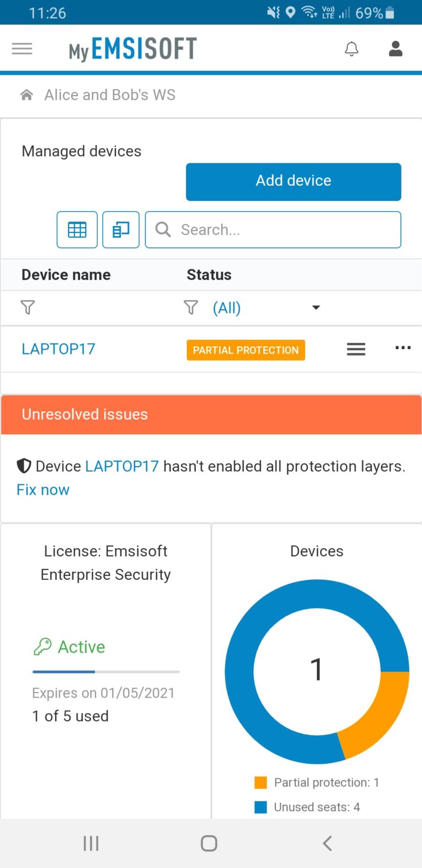Open the search magnifier icon
422x868 pixels.
[x=163, y=230]
